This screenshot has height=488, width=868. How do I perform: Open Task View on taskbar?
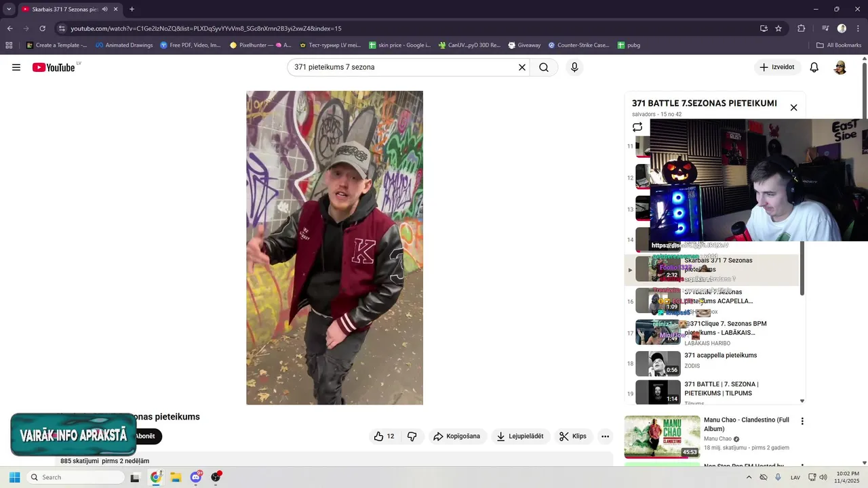pyautogui.click(x=135, y=477)
